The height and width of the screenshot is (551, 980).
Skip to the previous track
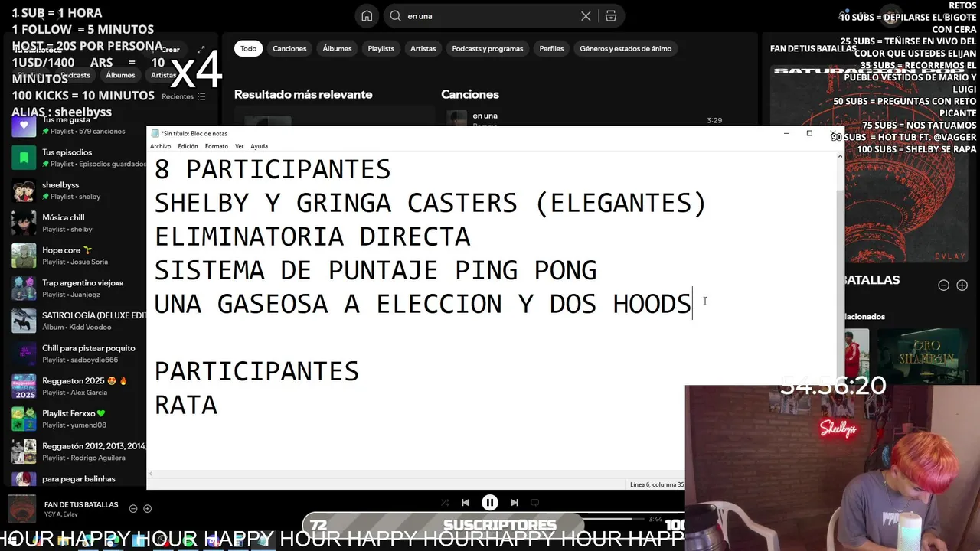pos(465,503)
